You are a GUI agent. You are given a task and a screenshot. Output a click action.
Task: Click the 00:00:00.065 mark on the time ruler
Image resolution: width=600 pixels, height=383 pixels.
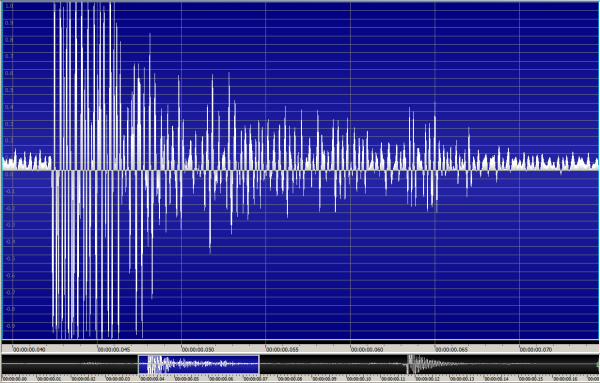[x=451, y=349]
